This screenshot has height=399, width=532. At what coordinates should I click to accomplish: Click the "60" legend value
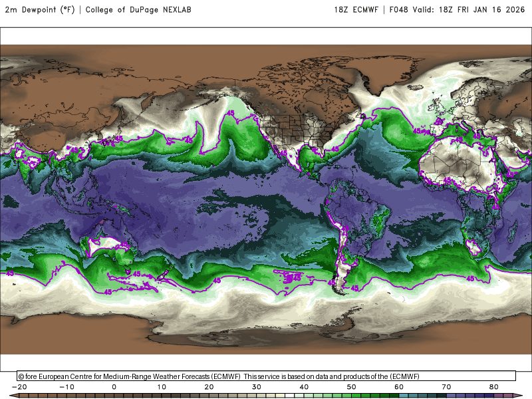coord(399,387)
